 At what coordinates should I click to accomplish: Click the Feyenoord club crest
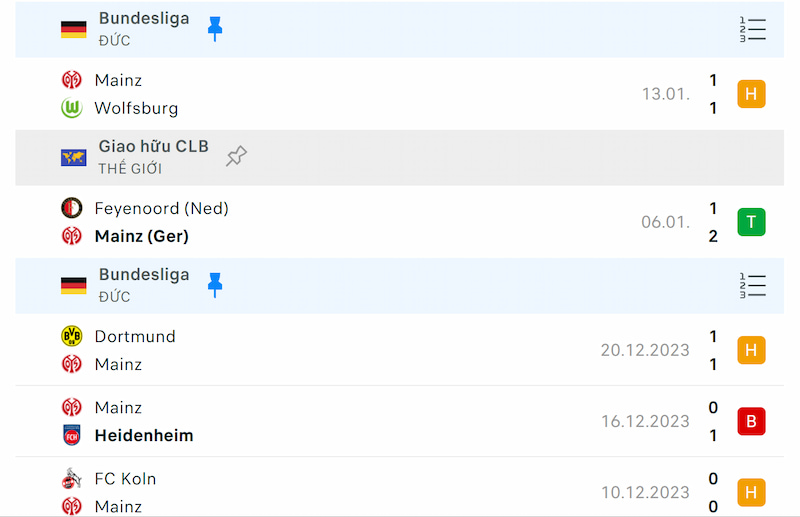72,208
